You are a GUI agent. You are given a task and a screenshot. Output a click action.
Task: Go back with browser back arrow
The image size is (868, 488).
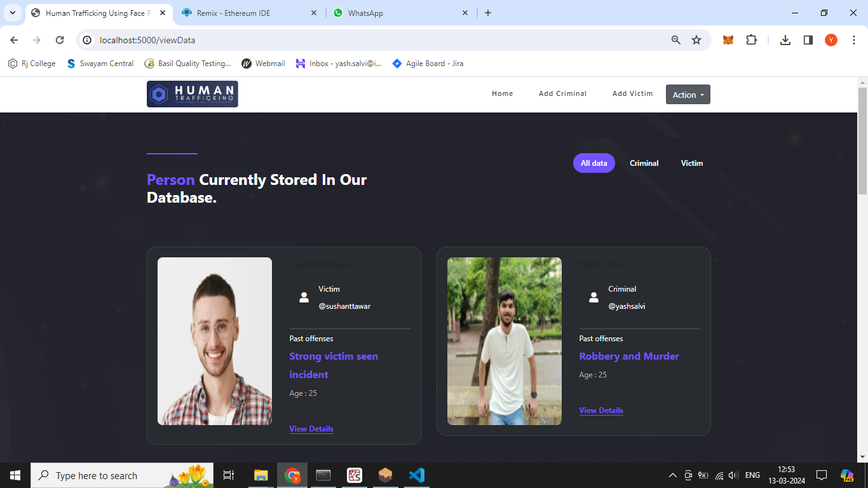(x=14, y=40)
